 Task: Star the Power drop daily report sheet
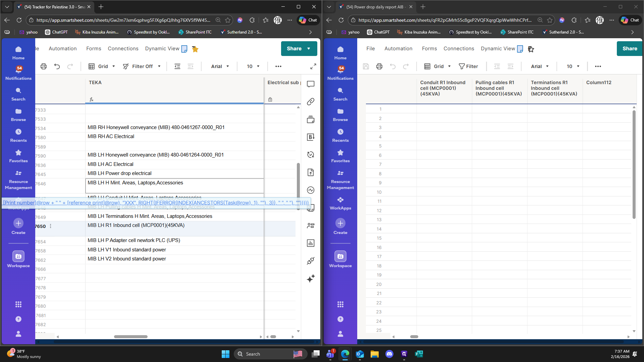(531, 49)
